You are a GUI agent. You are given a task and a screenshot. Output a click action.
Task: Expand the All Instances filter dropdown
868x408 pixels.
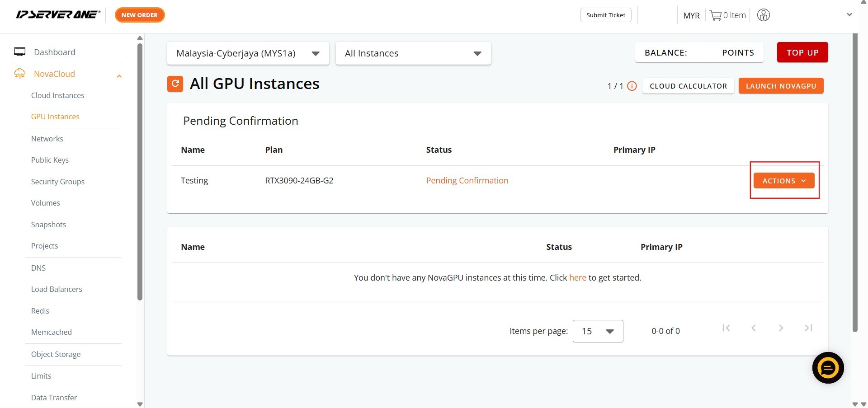tap(413, 53)
